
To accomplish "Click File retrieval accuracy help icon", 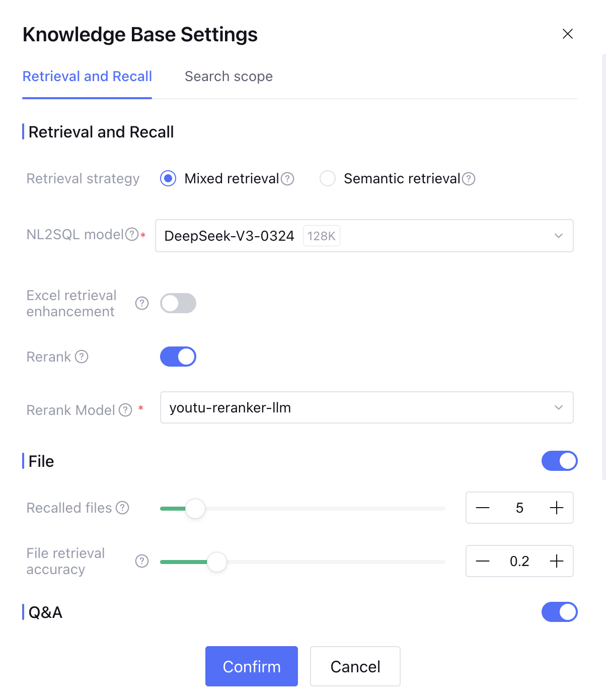I will tap(142, 561).
